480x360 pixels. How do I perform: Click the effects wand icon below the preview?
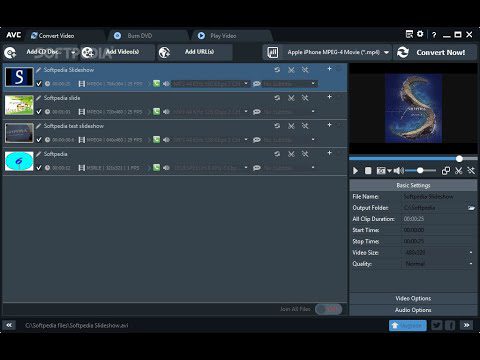[x=471, y=171]
